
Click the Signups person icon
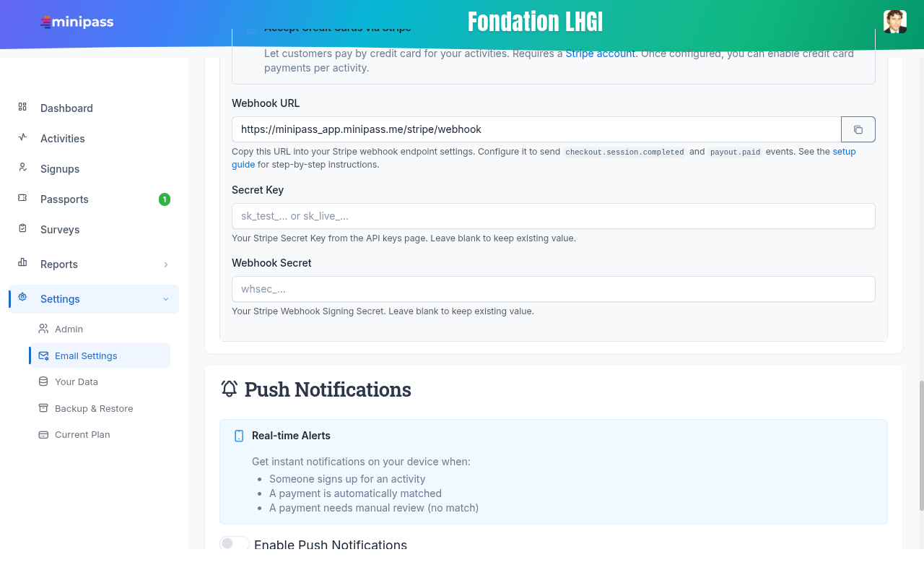tap(22, 168)
